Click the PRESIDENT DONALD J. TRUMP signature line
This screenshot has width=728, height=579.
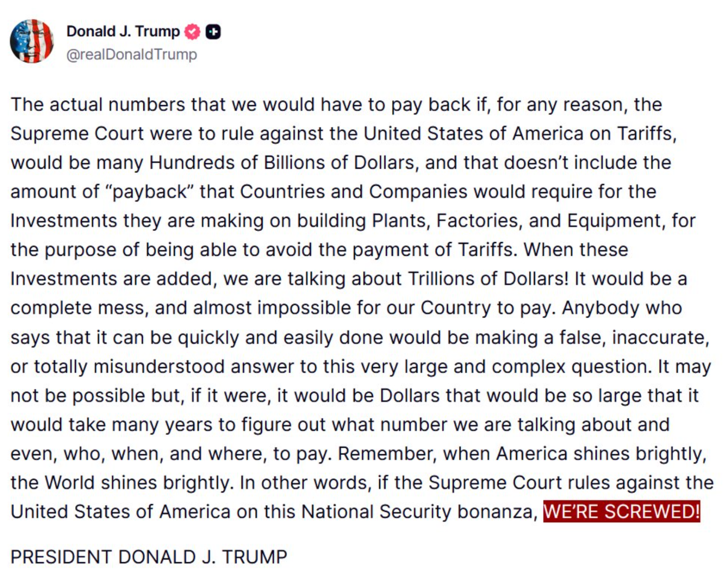[149, 557]
